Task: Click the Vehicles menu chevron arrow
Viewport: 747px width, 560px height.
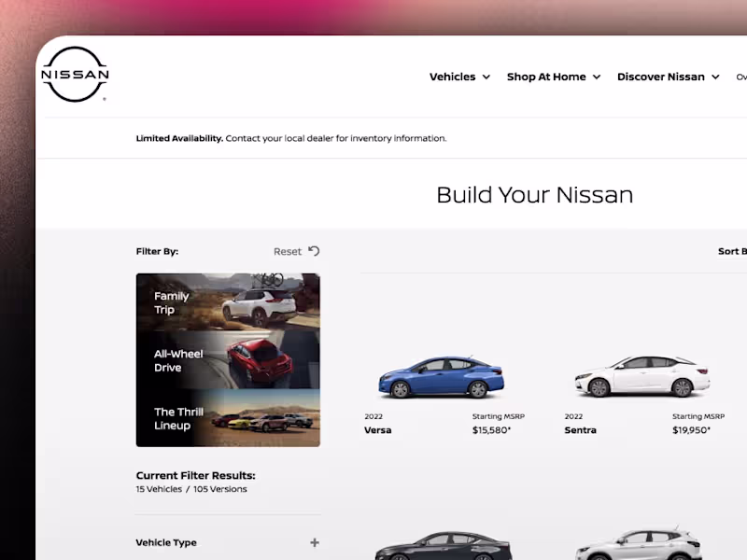Action: pyautogui.click(x=486, y=77)
